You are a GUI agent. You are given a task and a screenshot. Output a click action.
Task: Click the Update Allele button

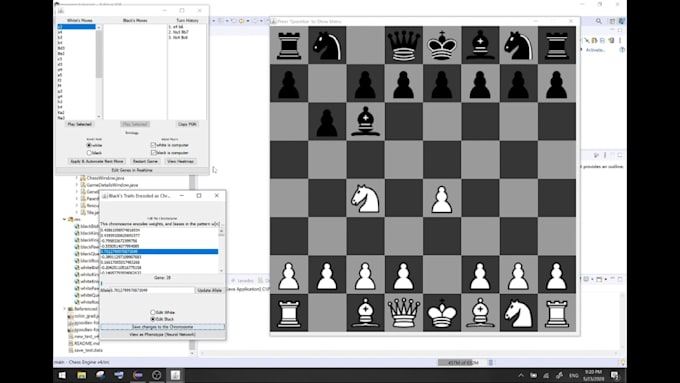point(210,290)
